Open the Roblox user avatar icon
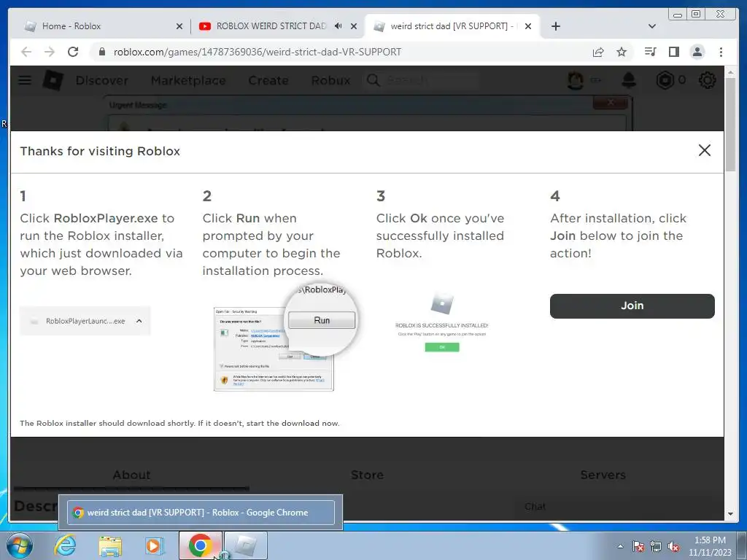This screenshot has width=747, height=560. point(576,80)
